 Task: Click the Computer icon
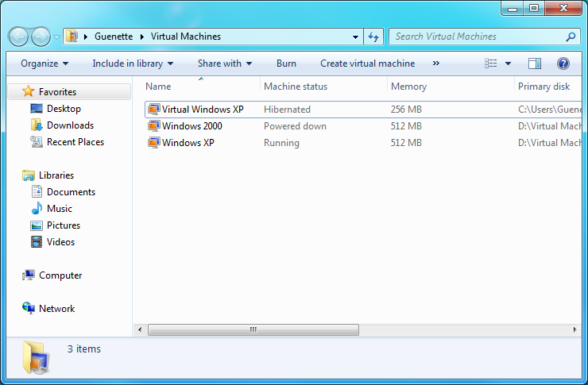(28, 275)
